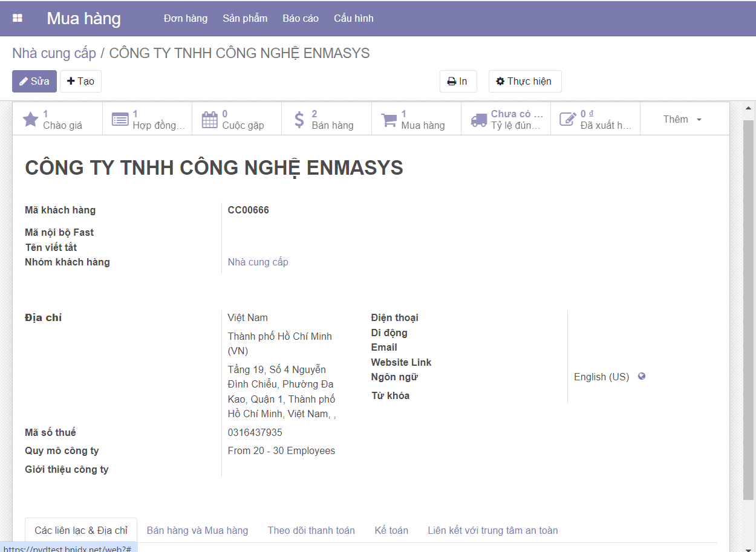This screenshot has height=552, width=756.
Task: Go back to Nhà cung cấp breadcrumb
Action: click(x=54, y=53)
